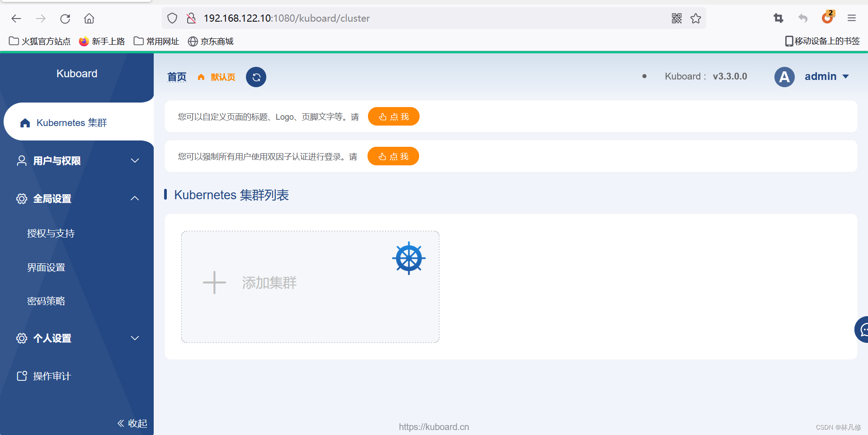Expand the 个人设置 submenu chevron
This screenshot has width=868, height=435.
pyautogui.click(x=135, y=338)
